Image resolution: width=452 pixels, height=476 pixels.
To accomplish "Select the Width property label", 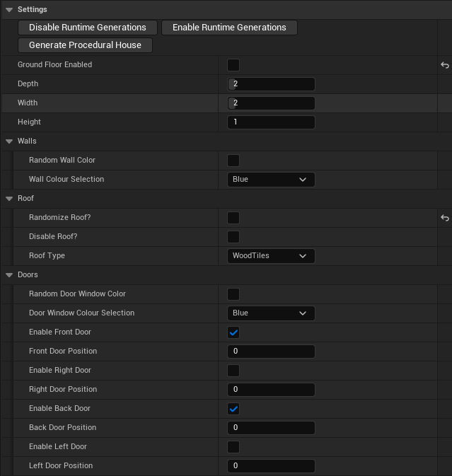I will [x=28, y=103].
